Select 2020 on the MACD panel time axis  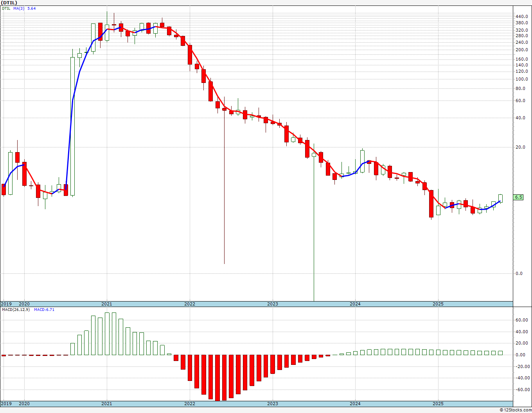[x=24, y=404]
